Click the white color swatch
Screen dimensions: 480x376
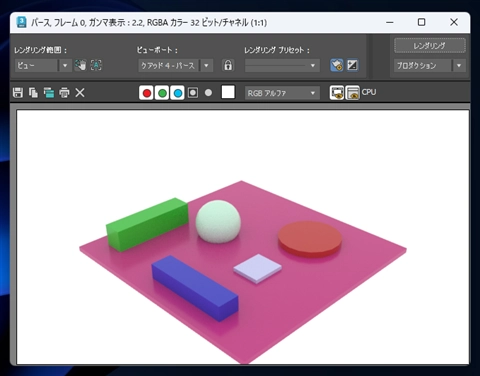(x=228, y=92)
